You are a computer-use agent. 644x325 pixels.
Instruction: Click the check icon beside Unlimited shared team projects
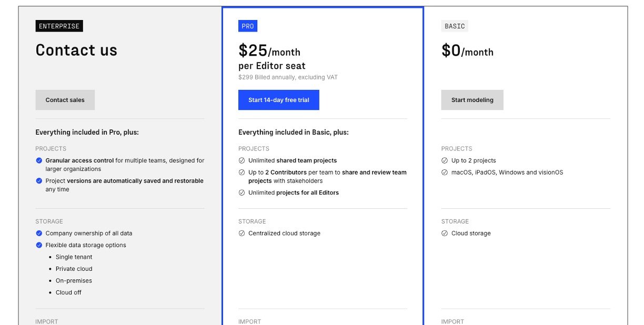242,160
